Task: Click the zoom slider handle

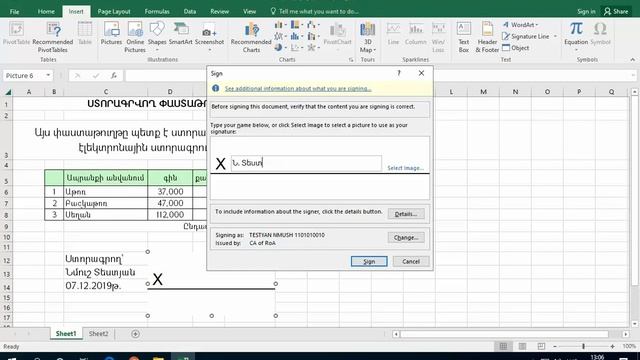Action: [583, 346]
